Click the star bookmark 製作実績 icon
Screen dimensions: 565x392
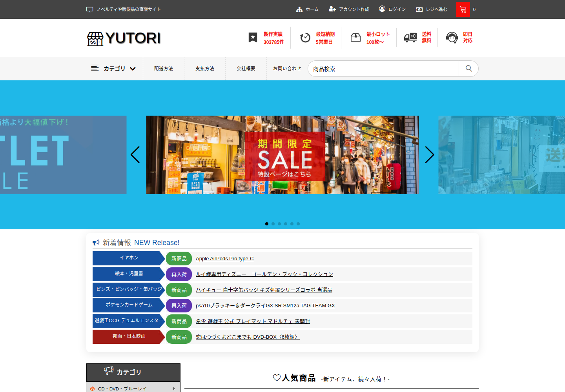[253, 38]
